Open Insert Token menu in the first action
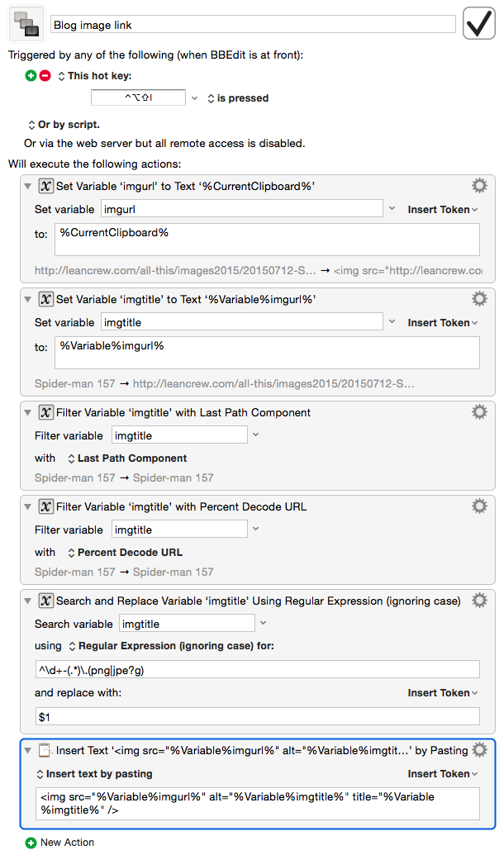Screen dimensions: 504x855 pos(440,209)
